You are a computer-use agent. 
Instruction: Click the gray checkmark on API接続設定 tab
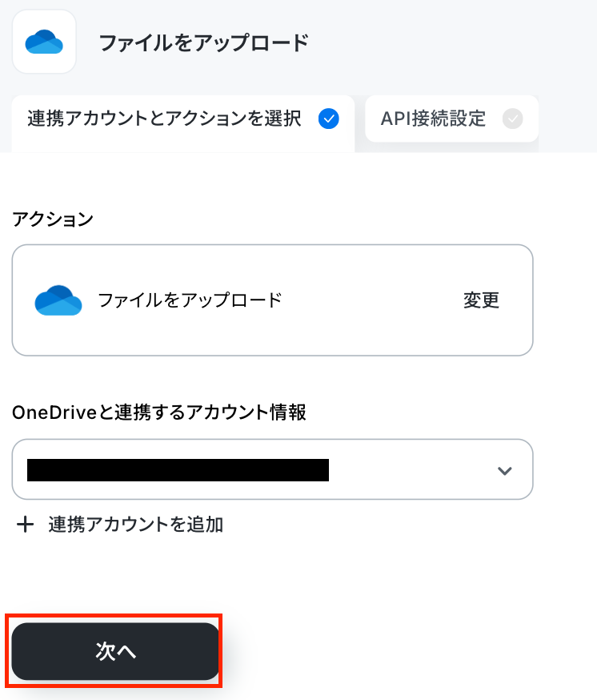click(513, 119)
